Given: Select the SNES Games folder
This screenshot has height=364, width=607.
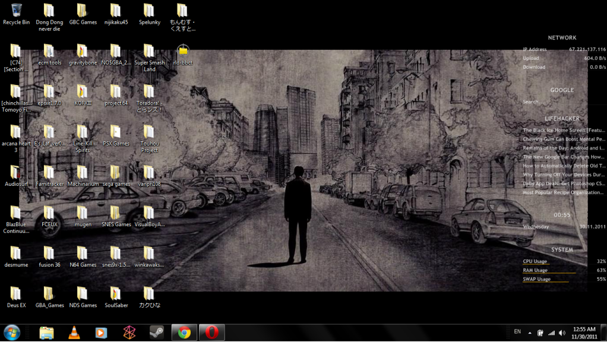Looking at the screenshot, I should pyautogui.click(x=116, y=216).
